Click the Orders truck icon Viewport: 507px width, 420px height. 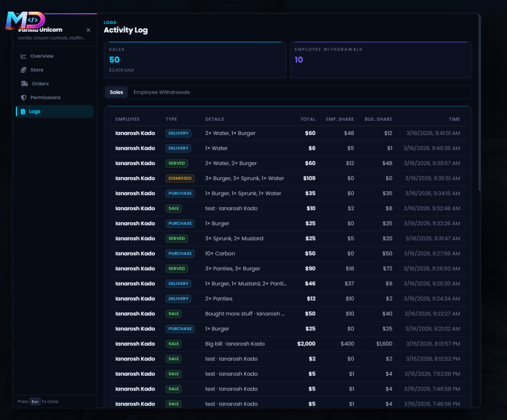click(25, 84)
